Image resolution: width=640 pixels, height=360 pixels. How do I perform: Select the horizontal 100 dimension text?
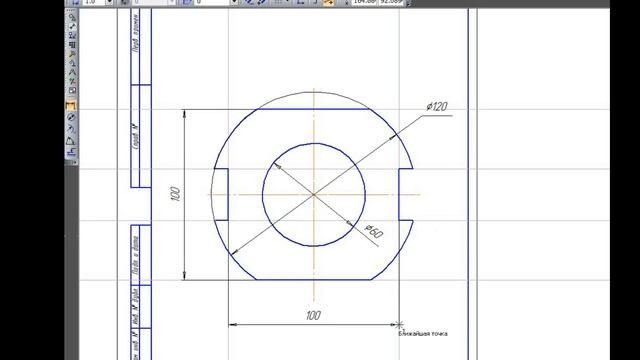(313, 316)
